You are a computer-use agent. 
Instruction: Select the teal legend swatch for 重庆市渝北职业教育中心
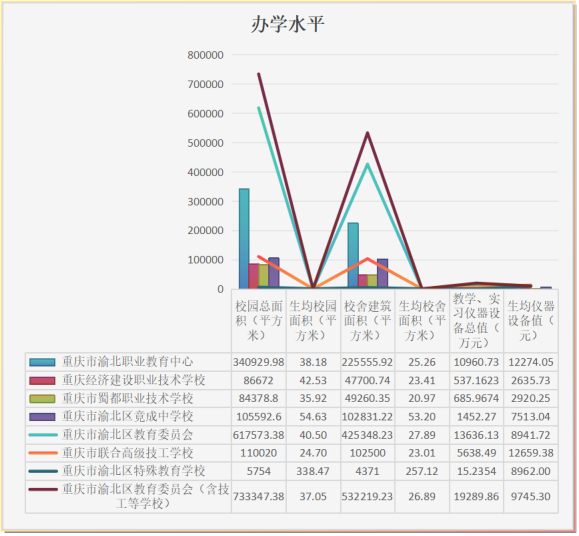42,363
